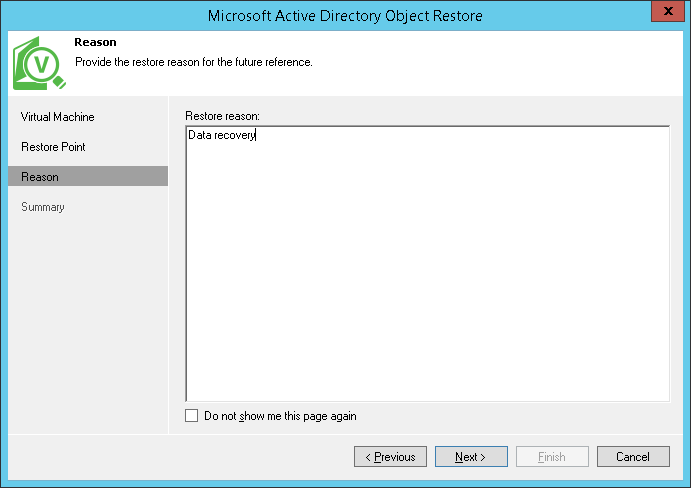Image resolution: width=691 pixels, height=488 pixels.
Task: Click the 'Restore reason:' field label
Action: [222, 117]
